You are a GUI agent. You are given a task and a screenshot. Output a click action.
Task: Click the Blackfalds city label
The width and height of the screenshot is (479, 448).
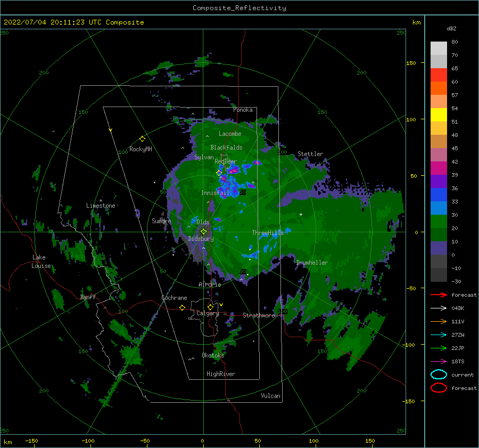[226, 148]
